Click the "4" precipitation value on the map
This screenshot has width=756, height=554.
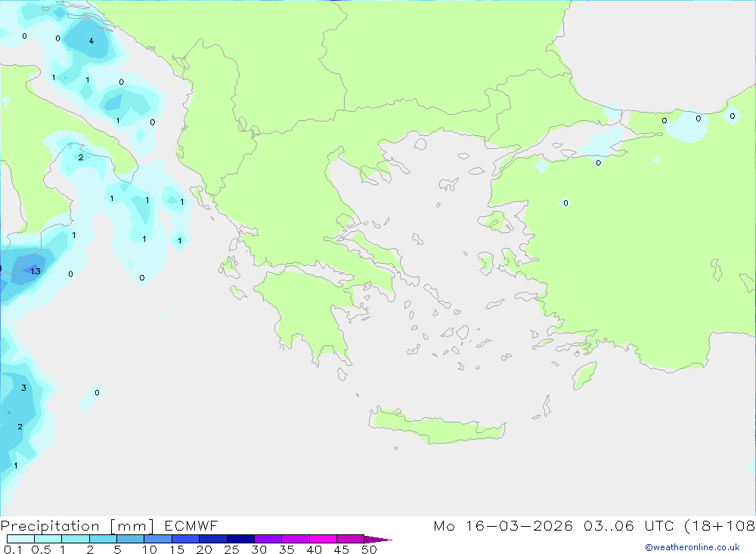[91, 41]
